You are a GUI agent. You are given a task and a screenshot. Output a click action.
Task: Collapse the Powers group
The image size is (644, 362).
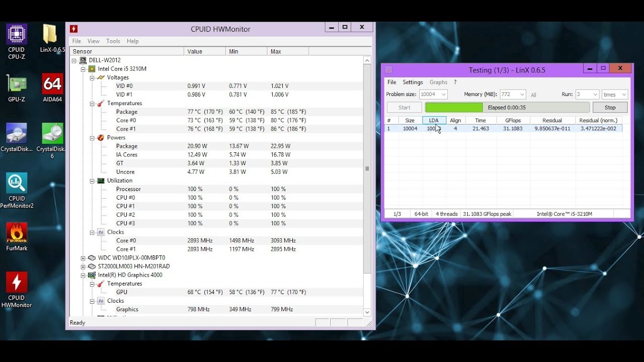tap(92, 138)
